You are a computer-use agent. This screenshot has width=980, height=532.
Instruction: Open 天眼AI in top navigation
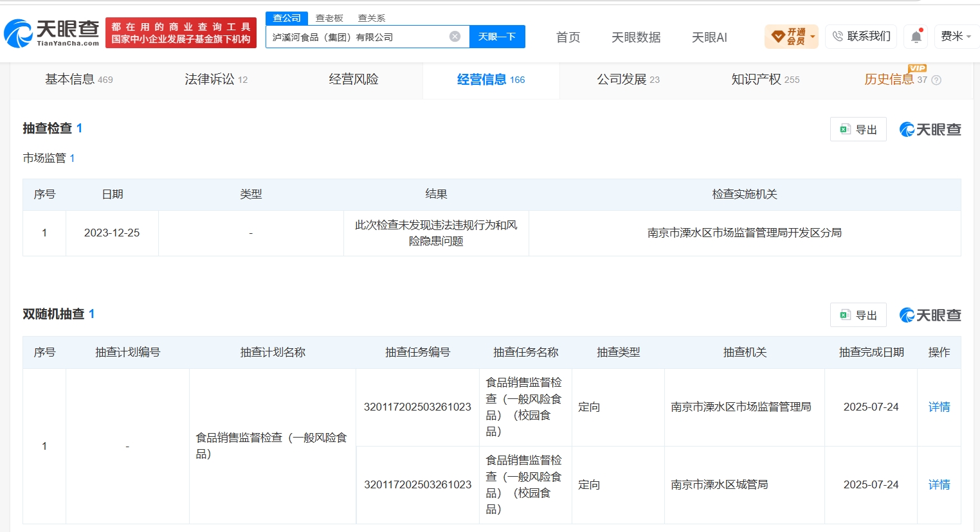coord(709,37)
